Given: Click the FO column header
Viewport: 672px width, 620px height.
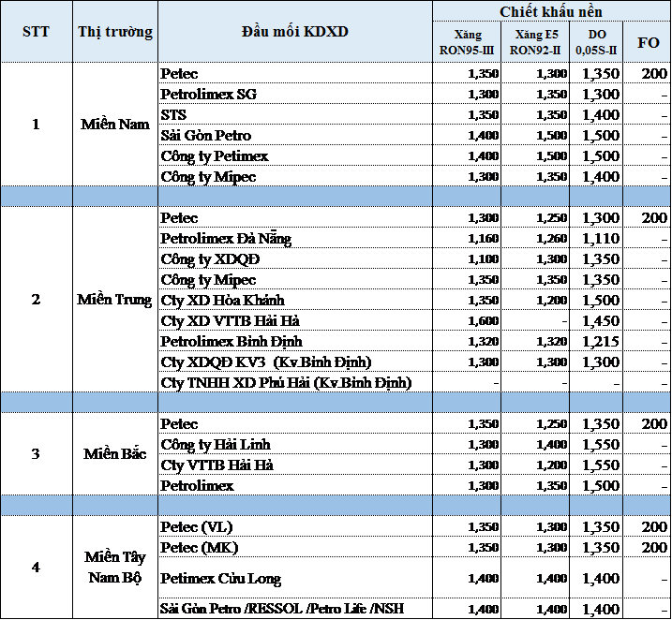Looking at the screenshot, I should [647, 42].
